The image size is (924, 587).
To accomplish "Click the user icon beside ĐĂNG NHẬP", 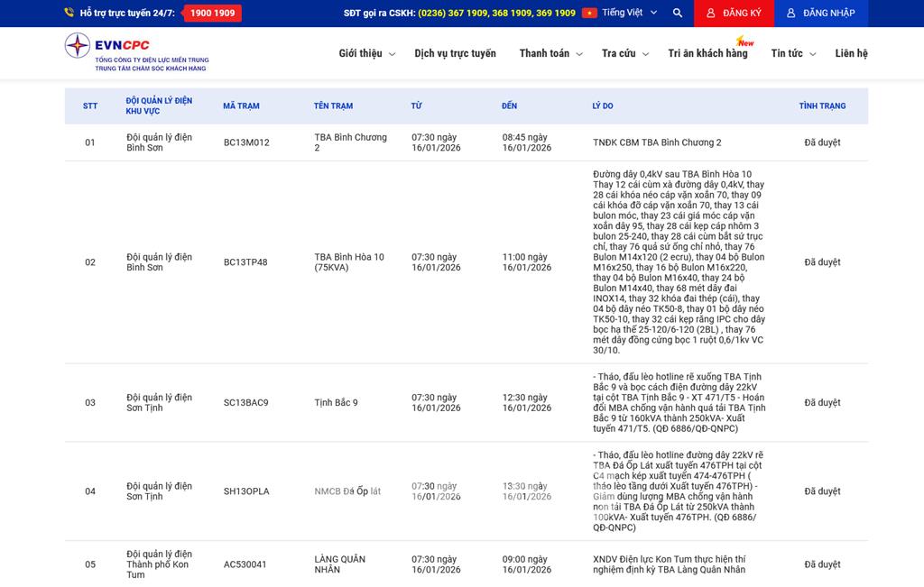I will pos(791,14).
